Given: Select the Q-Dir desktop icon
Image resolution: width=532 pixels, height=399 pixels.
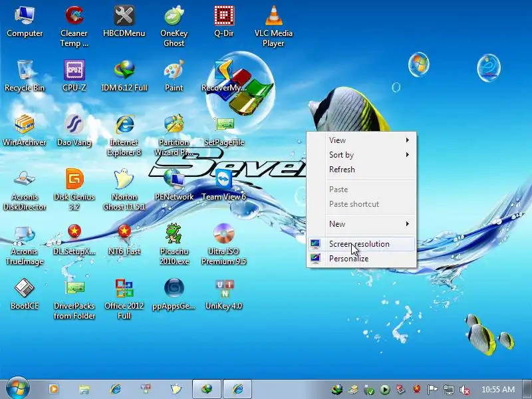Looking at the screenshot, I should point(223,22).
